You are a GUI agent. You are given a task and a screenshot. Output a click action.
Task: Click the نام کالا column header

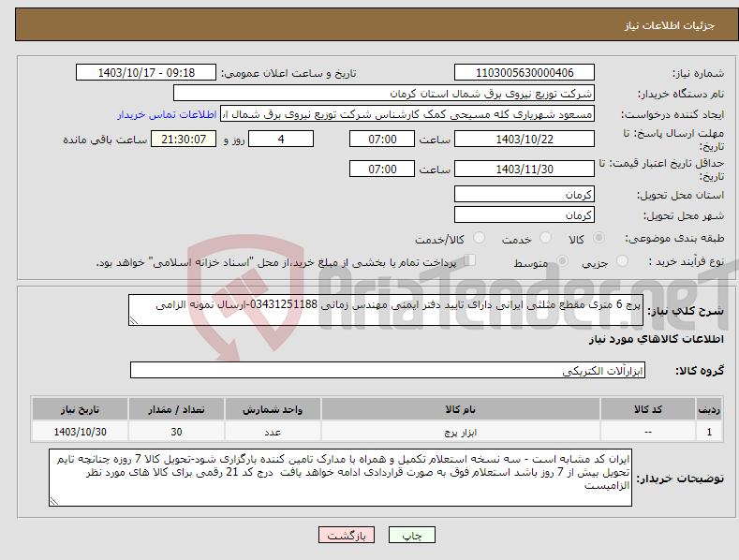coord(461,409)
